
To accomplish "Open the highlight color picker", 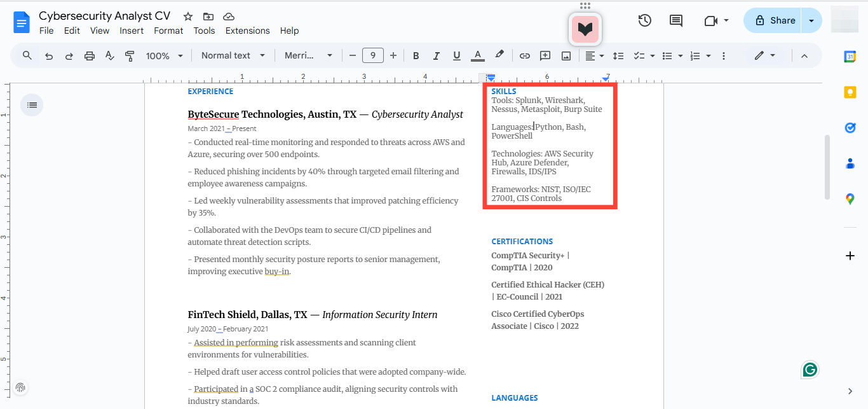I will coord(499,56).
